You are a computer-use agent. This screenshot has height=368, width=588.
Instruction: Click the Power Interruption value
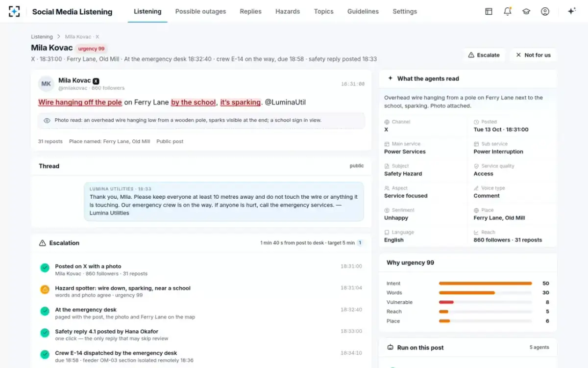498,152
